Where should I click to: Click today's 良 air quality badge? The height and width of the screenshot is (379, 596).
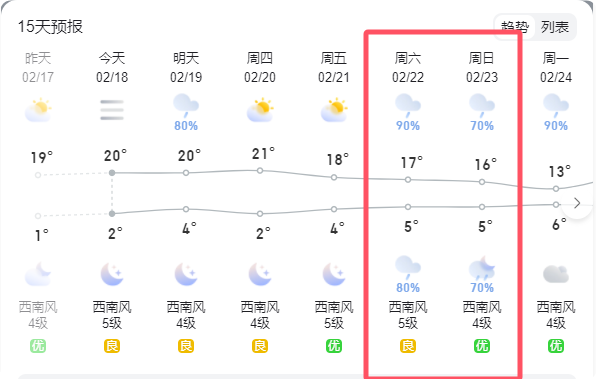pyautogui.click(x=112, y=346)
